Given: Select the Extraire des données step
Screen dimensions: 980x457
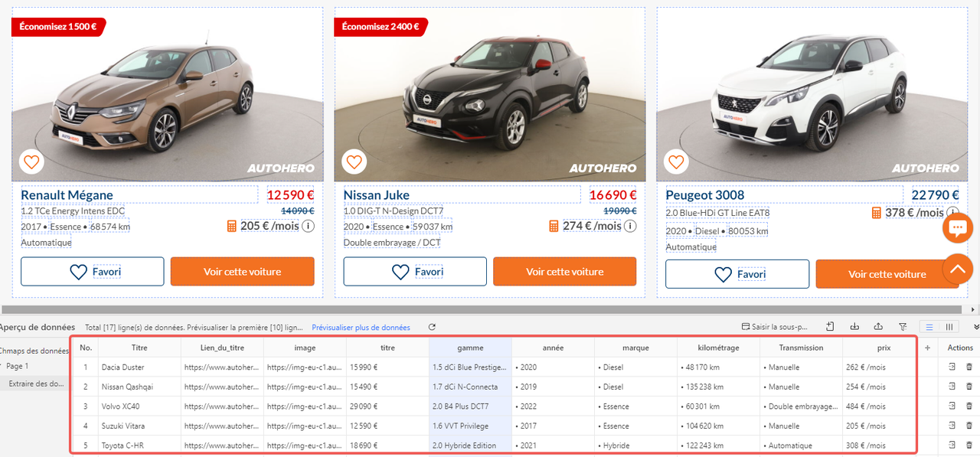Looking at the screenshot, I should (36, 384).
